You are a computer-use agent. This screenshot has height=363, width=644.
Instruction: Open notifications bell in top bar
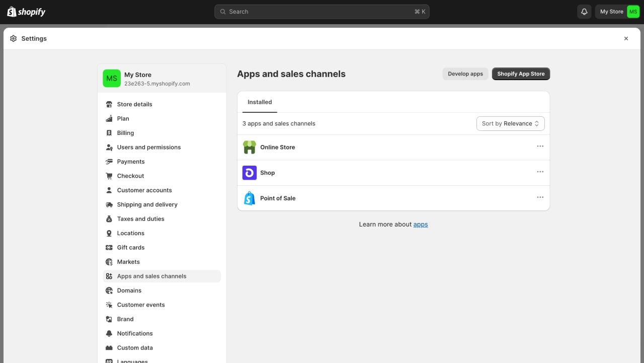584,12
